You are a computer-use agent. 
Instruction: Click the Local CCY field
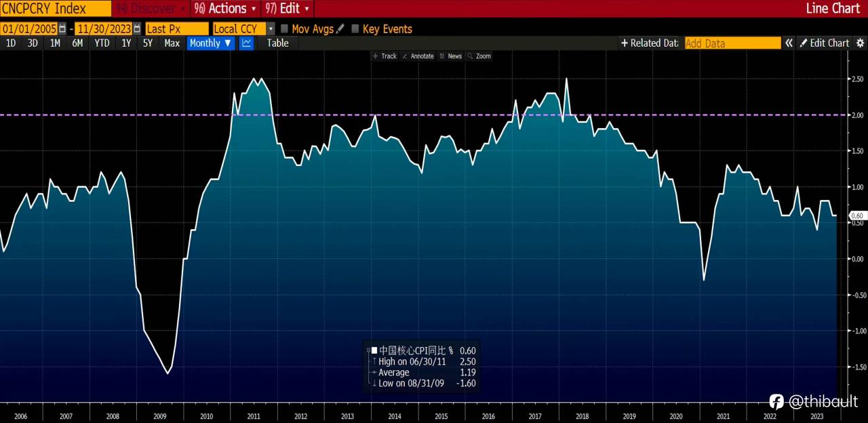coord(239,28)
